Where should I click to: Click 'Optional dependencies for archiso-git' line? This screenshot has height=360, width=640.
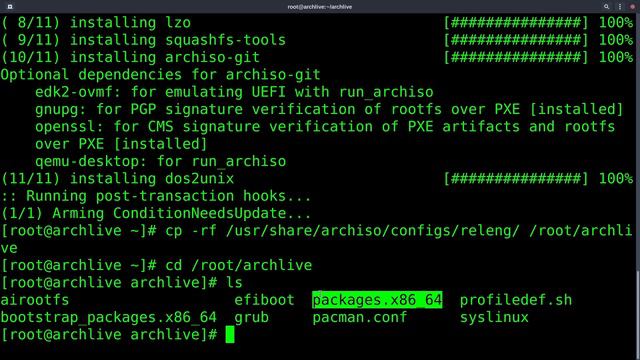coord(160,75)
